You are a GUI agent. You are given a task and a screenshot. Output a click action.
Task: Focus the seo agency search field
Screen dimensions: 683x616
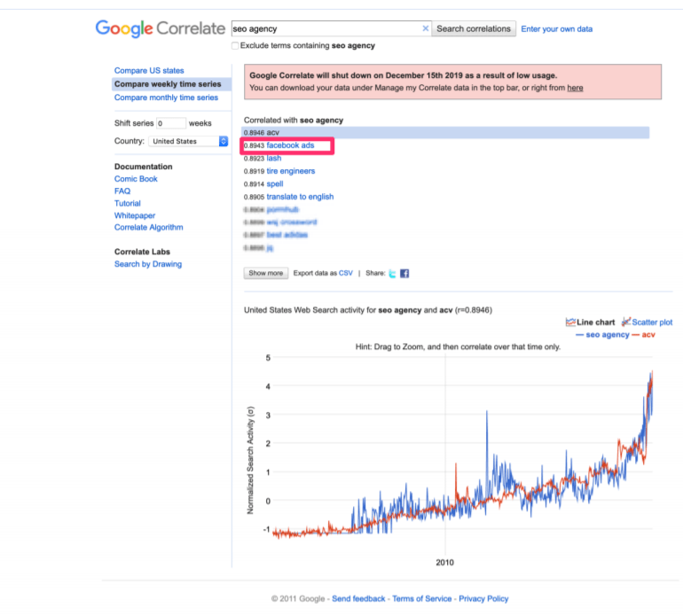pyautogui.click(x=326, y=28)
